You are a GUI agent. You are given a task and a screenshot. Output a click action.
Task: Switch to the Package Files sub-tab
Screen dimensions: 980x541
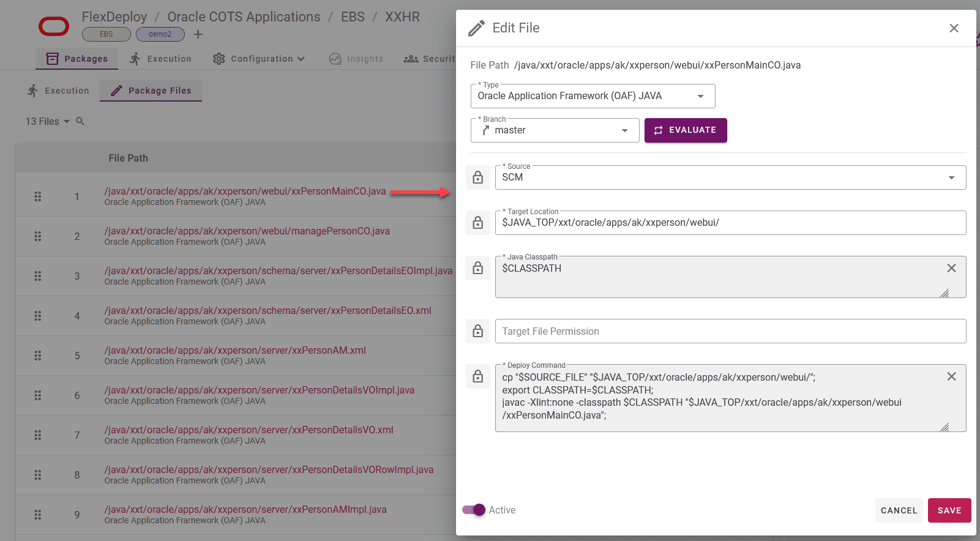151,91
